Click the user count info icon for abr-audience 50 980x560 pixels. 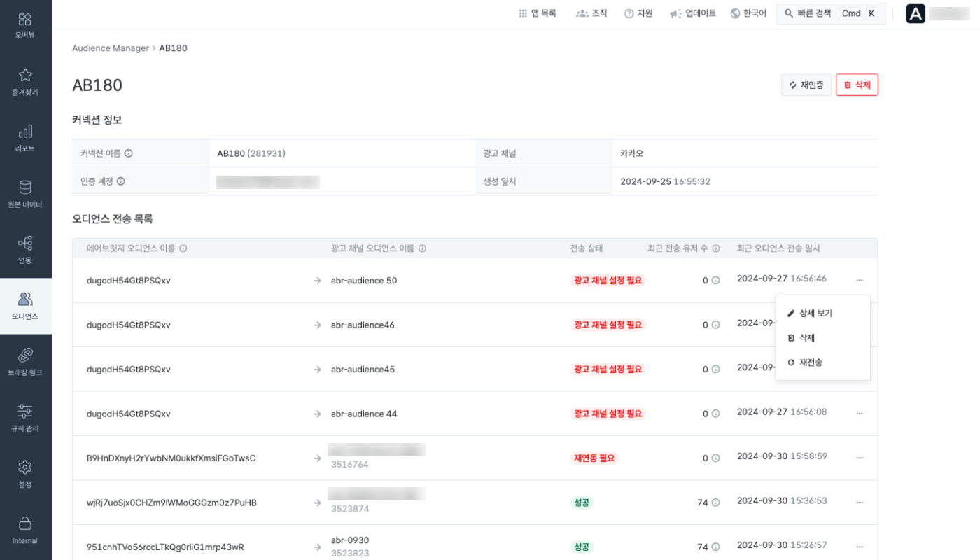(715, 281)
